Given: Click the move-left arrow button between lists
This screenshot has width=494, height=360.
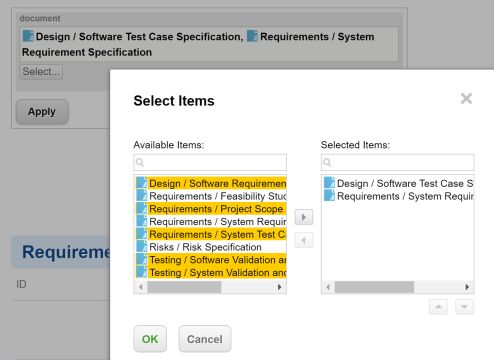Looking at the screenshot, I should pyautogui.click(x=304, y=240).
